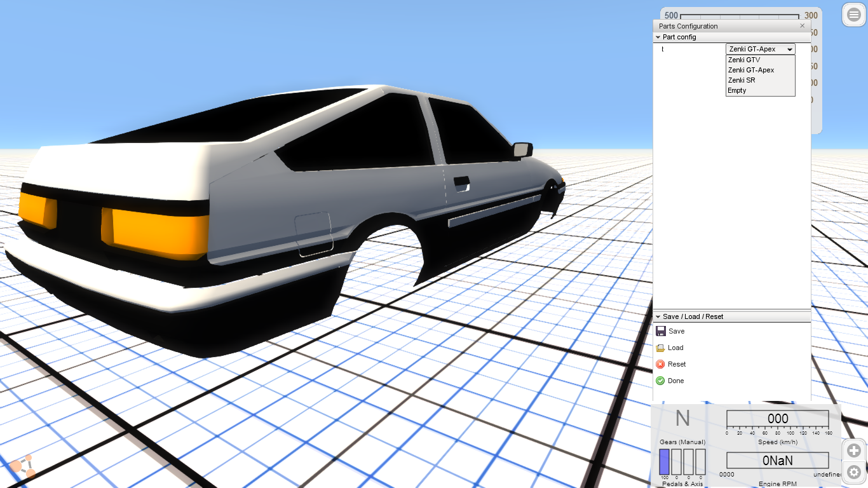
Task: Click the "Speed (km/h)" label
Action: click(778, 442)
